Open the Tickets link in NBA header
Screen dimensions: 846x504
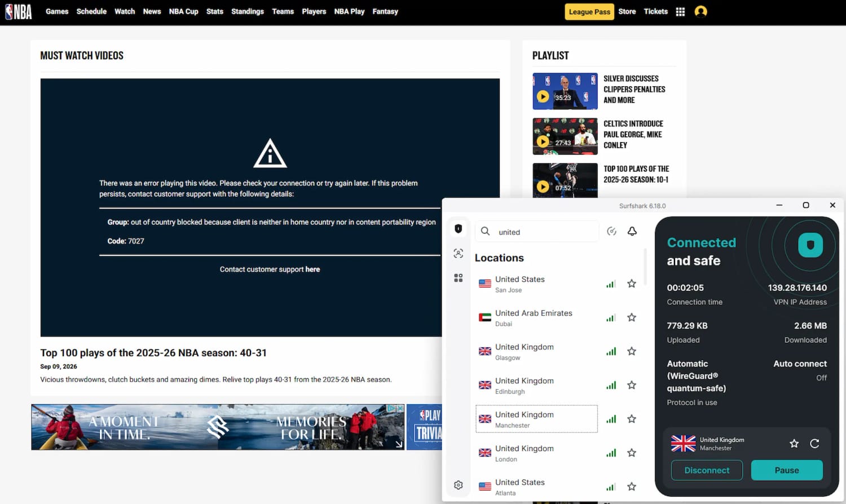(x=656, y=11)
